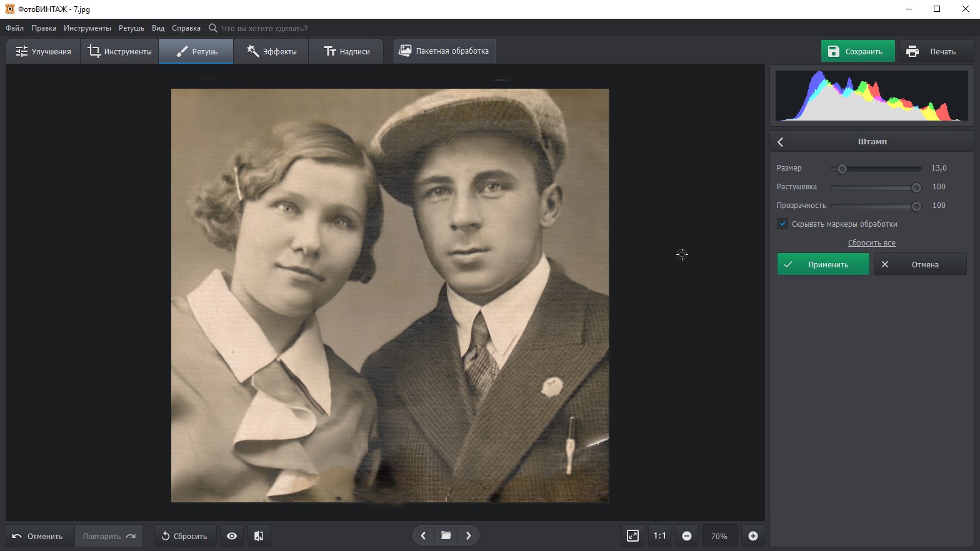Switch to the Улучшения tab
Image resolution: width=980 pixels, height=551 pixels.
tap(43, 51)
